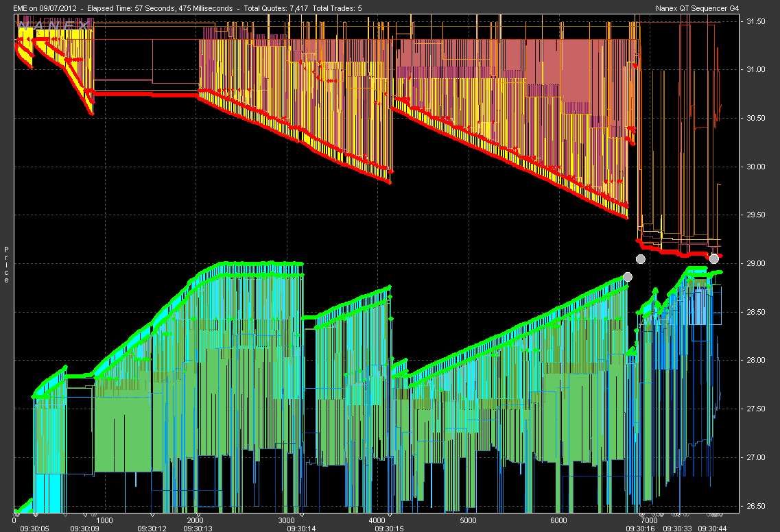Image resolution: width=780 pixels, height=532 pixels.
Task: Click the 29.00 price axis label
Action: [755, 263]
